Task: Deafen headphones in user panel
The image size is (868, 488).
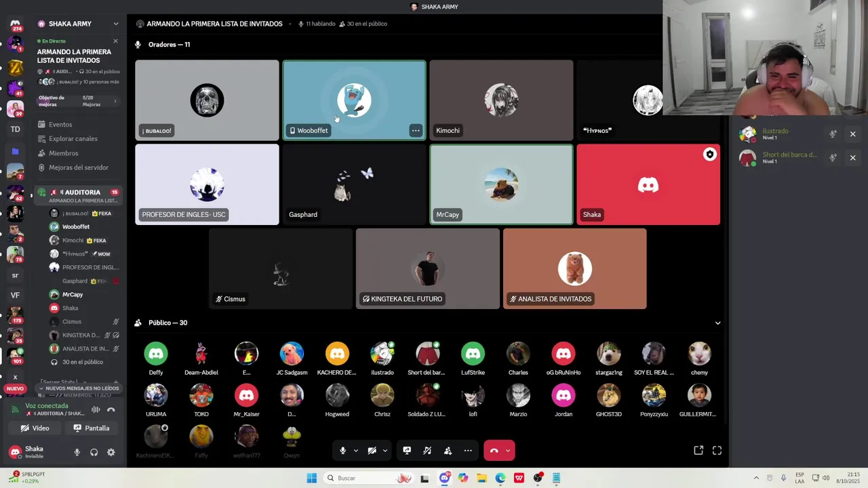Action: click(94, 452)
